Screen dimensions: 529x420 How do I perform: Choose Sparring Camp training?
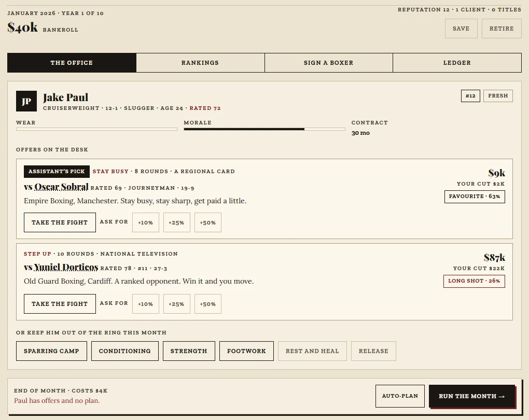(51, 351)
